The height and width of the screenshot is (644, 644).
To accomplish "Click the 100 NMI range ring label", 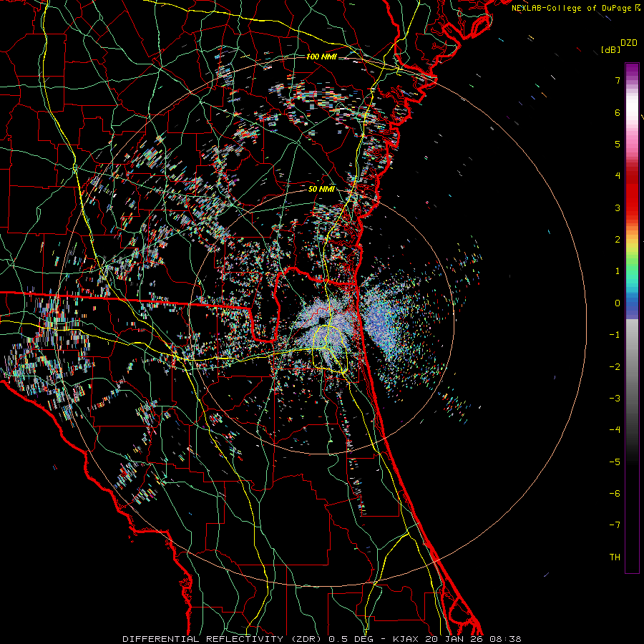I will point(321,57).
